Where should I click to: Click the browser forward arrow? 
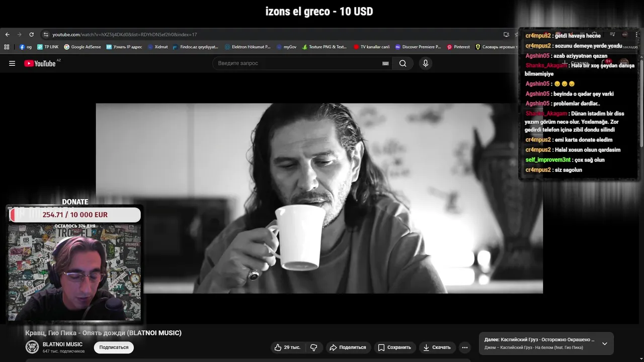pos(19,35)
